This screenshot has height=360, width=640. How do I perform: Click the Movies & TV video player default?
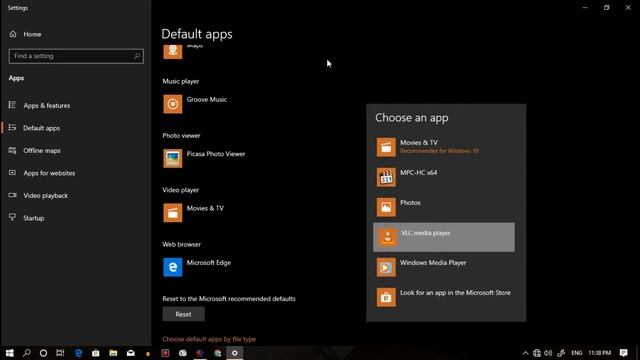(194, 213)
